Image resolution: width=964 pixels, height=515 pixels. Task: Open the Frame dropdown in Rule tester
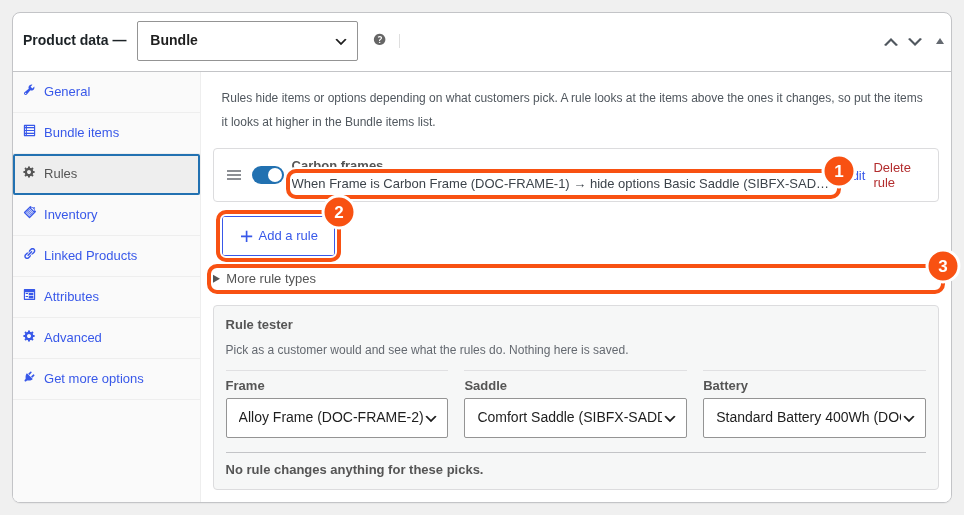[336, 418]
